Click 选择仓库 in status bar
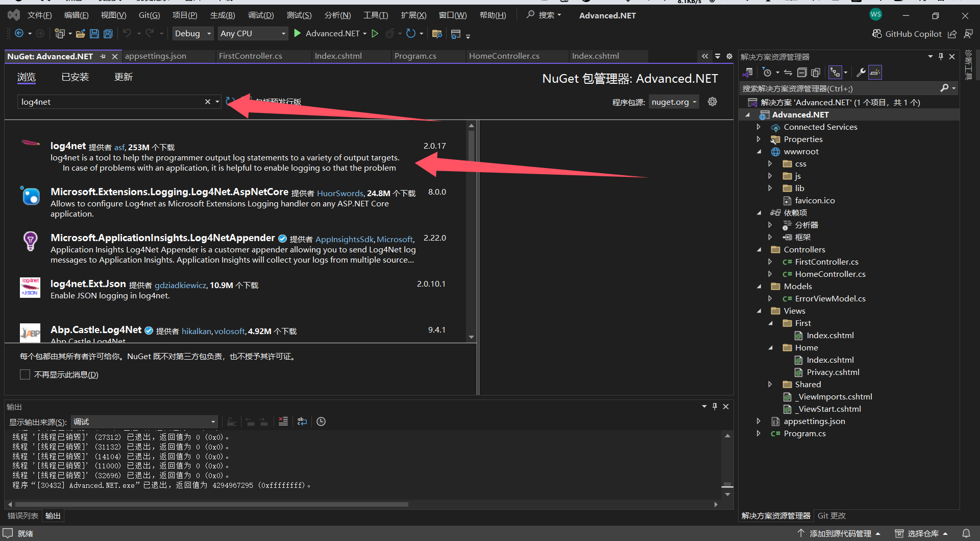The height and width of the screenshot is (541, 980). coord(921,533)
